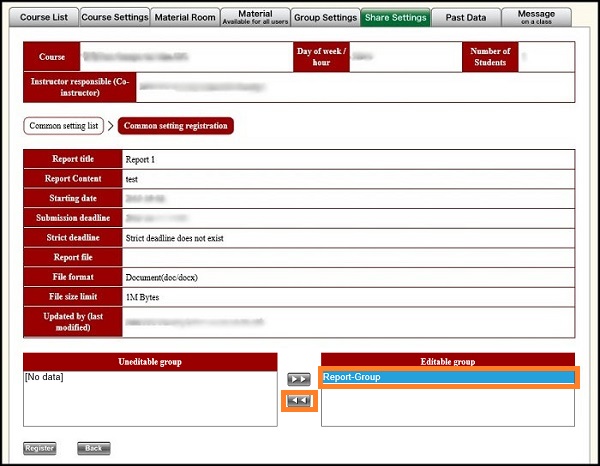The height and width of the screenshot is (466, 600).
Task: Click the empty Report file cell
Action: 347,257
